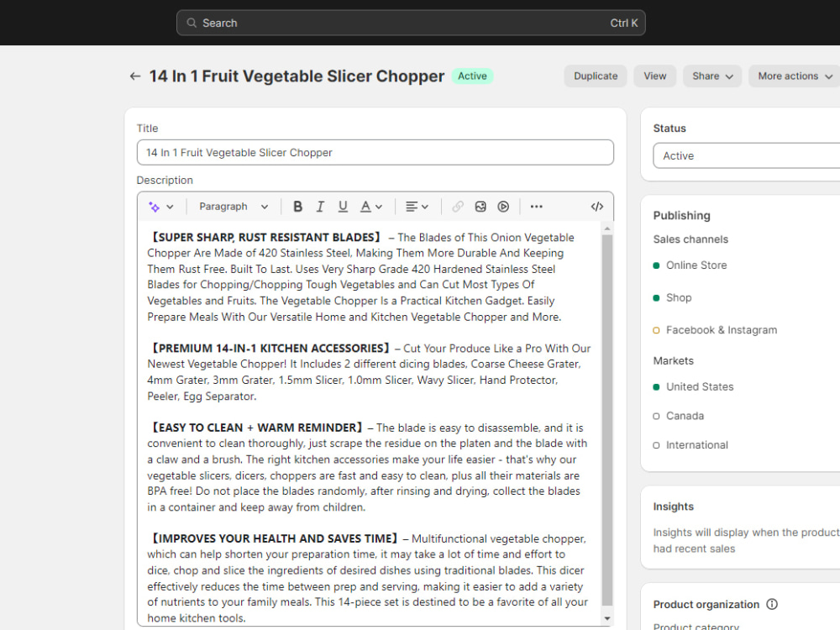Insert an image into description

(x=480, y=207)
